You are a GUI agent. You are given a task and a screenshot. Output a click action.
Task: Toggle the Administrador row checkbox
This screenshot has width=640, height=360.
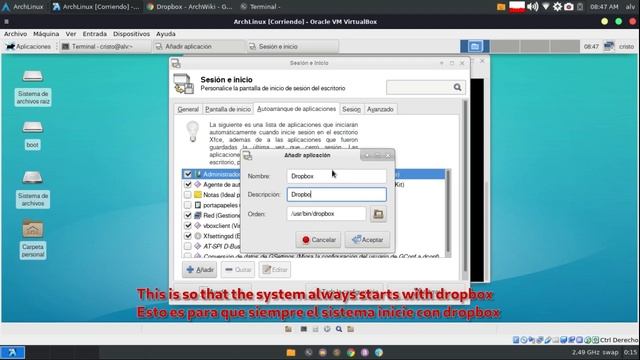coord(188,174)
